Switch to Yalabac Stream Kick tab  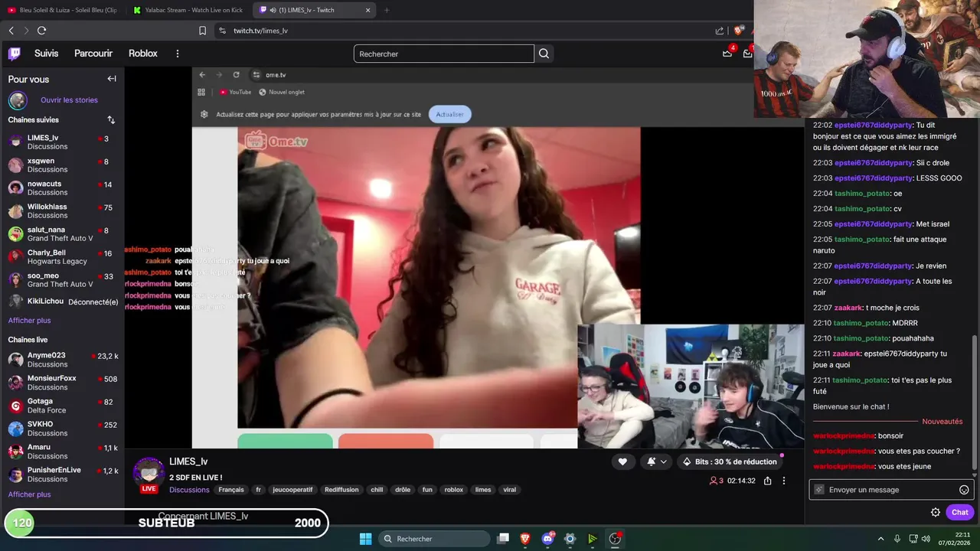tap(188, 10)
